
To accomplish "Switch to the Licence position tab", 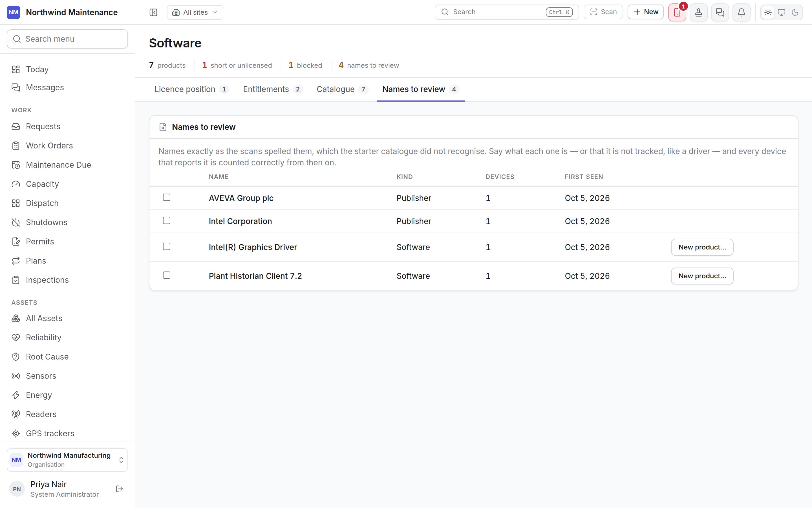I will pyautogui.click(x=192, y=89).
